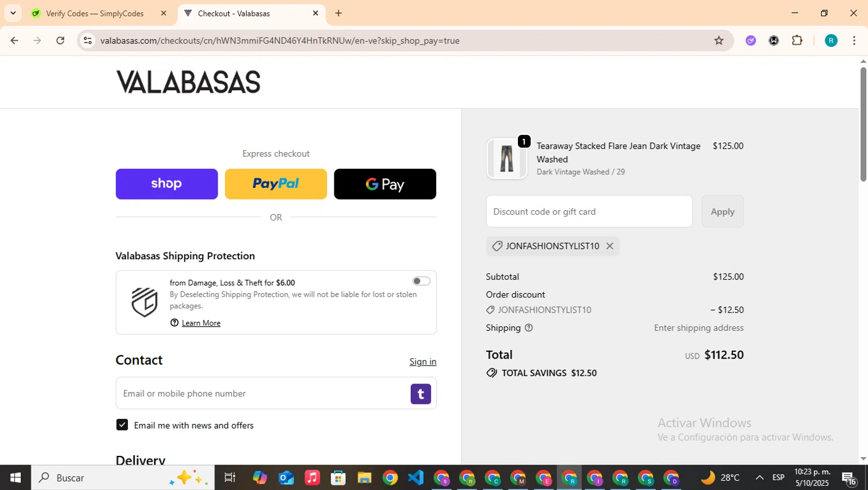
Task: Launch Copilot from the taskbar
Action: [x=260, y=478]
